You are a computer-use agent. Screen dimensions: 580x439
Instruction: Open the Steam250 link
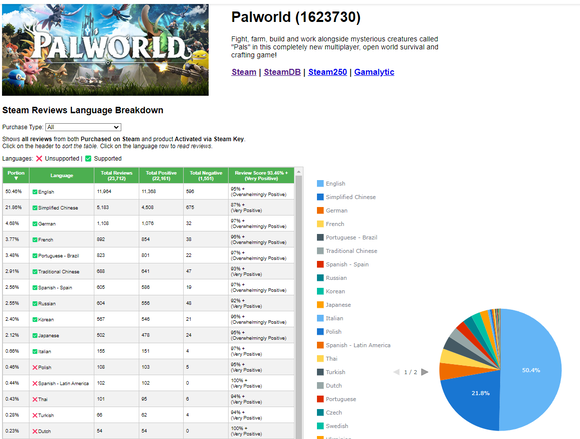[x=328, y=72]
